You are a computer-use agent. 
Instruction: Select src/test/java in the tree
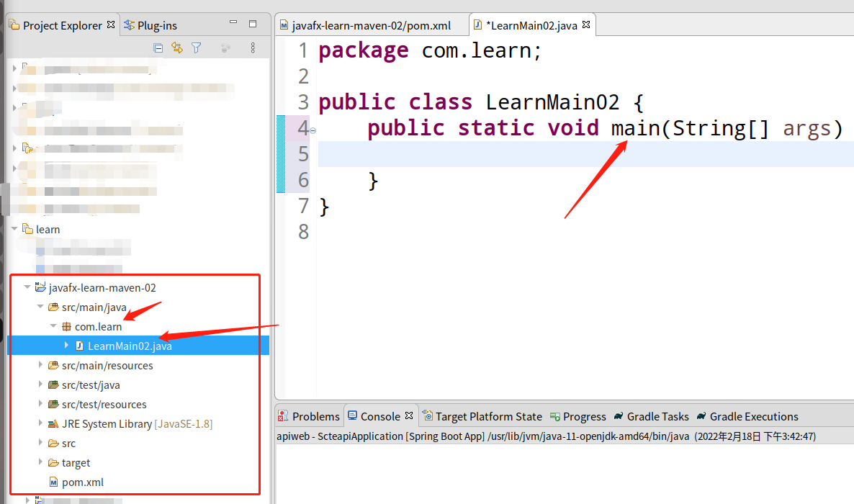(x=91, y=385)
